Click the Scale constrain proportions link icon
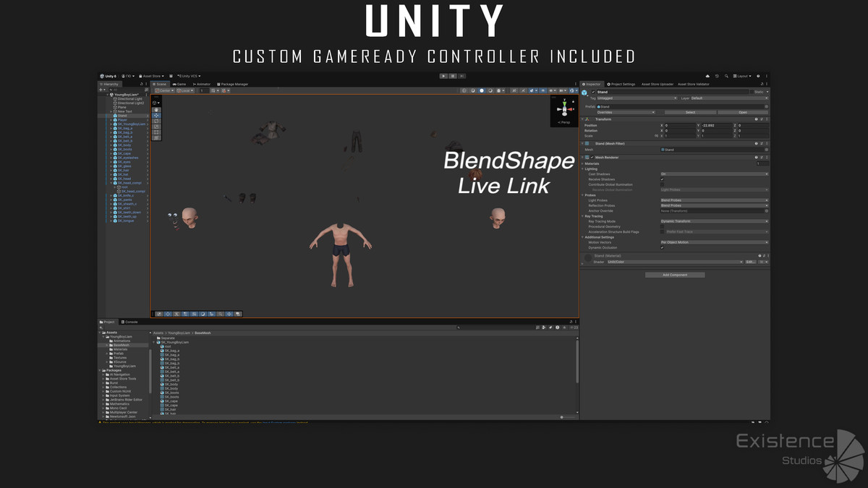Viewport: 868px width, 488px height. click(x=656, y=136)
